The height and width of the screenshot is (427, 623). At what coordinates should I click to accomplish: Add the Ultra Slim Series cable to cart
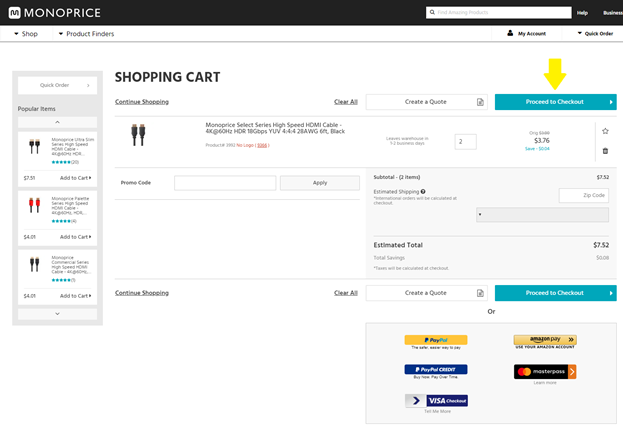75,178
